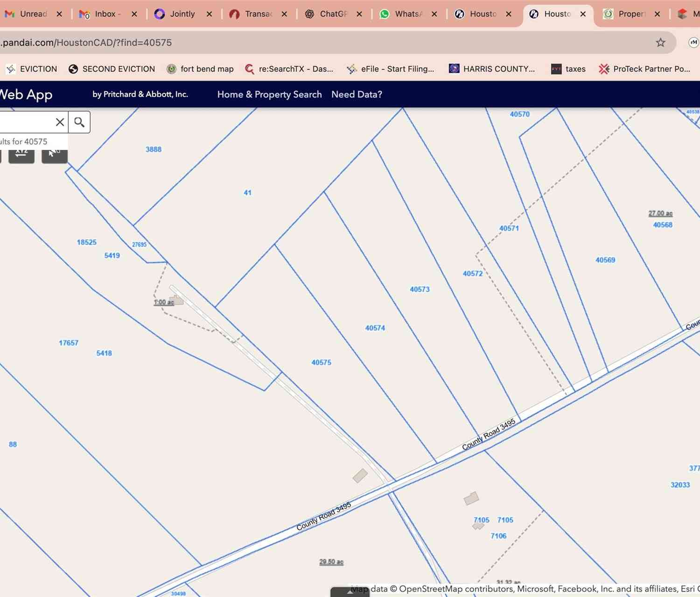
Task: Select parcel 40568 on the map
Action: [x=663, y=225]
